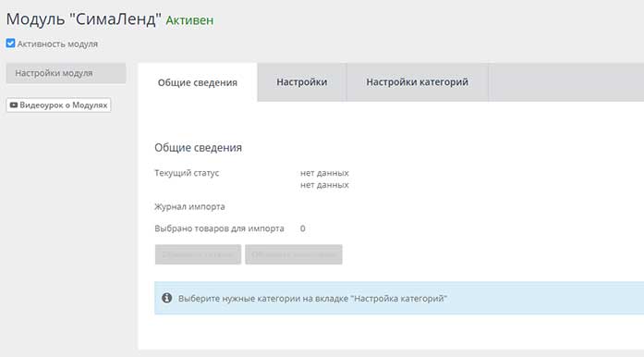Click the video icon on the Видеоурок button
This screenshot has width=644, height=357.
[x=14, y=105]
